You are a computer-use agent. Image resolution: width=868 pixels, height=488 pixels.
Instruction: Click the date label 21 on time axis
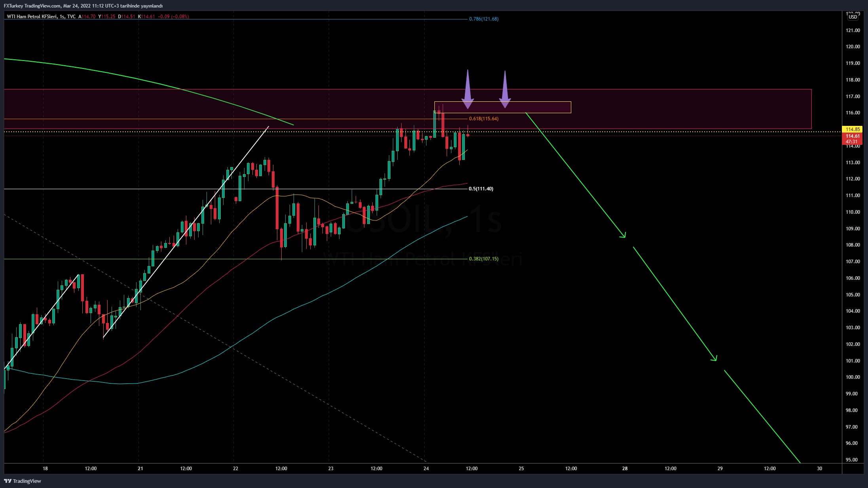pos(140,469)
